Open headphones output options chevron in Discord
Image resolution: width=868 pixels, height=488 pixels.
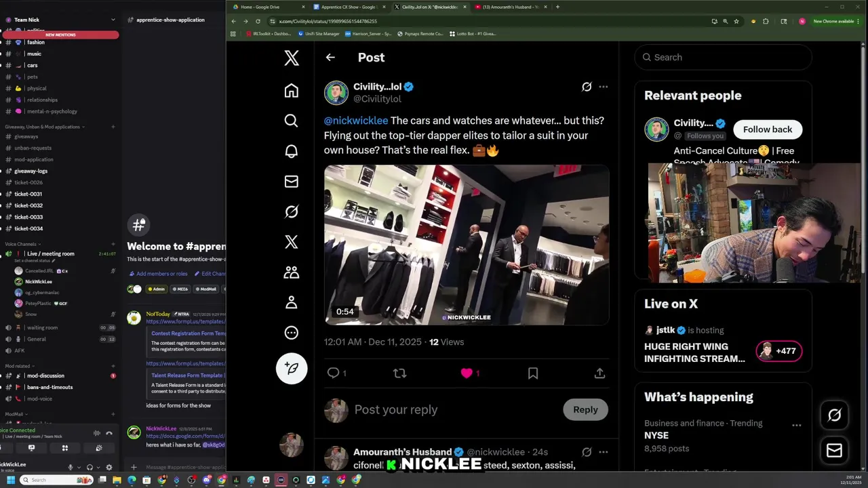(97, 467)
